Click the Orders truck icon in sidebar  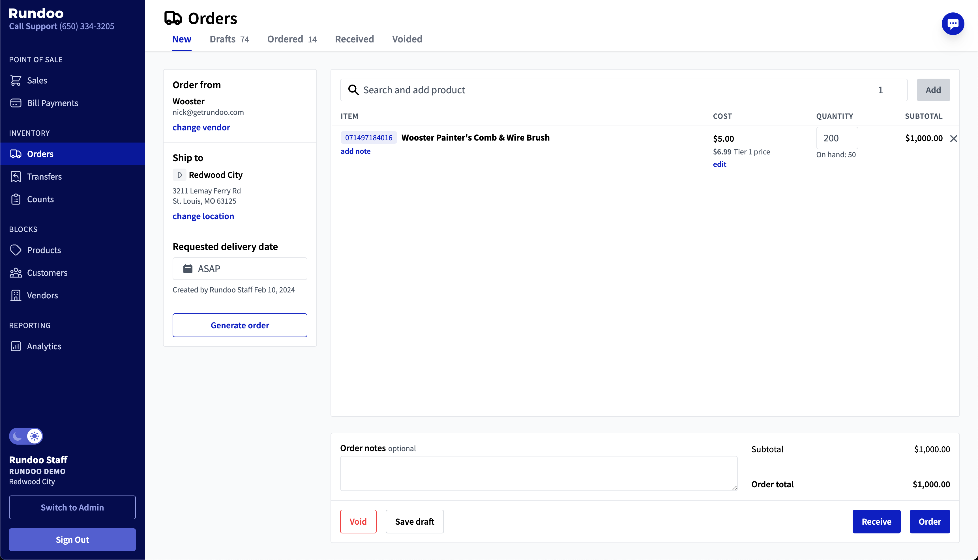[x=16, y=154]
